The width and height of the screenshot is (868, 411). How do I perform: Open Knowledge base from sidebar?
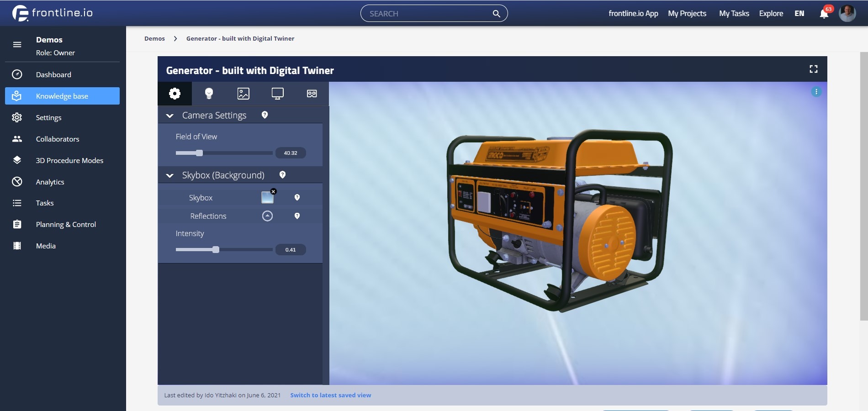62,96
